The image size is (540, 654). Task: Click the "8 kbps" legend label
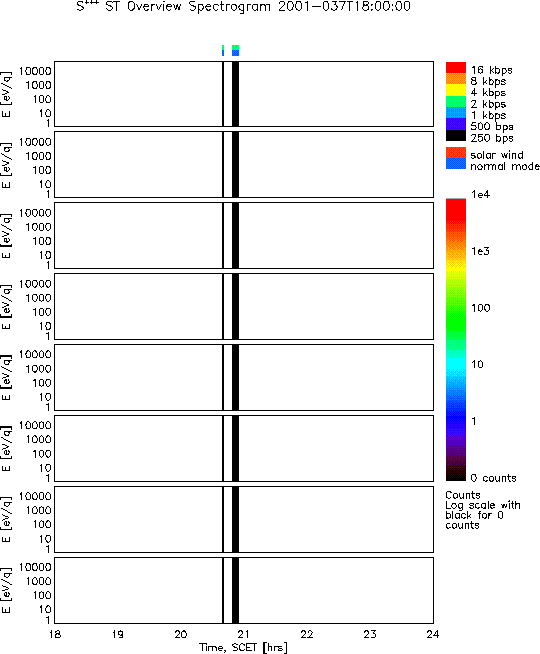point(488,81)
